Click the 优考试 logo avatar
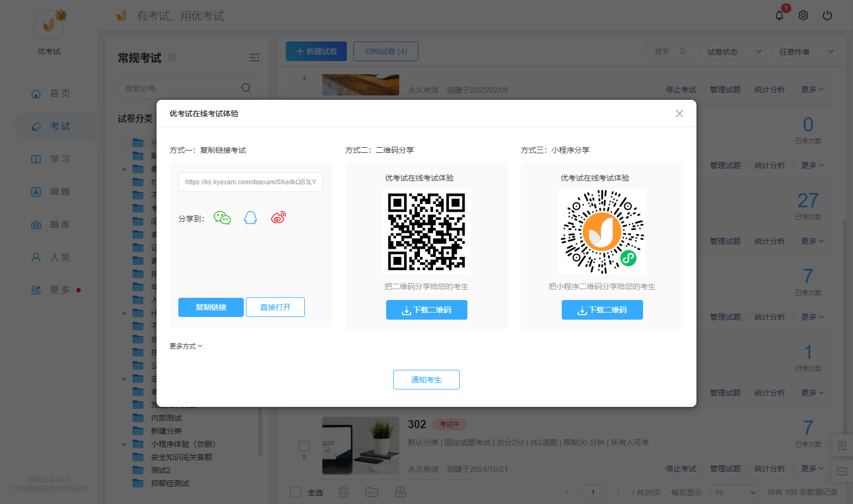Viewport: 853px width, 504px height. click(x=49, y=25)
